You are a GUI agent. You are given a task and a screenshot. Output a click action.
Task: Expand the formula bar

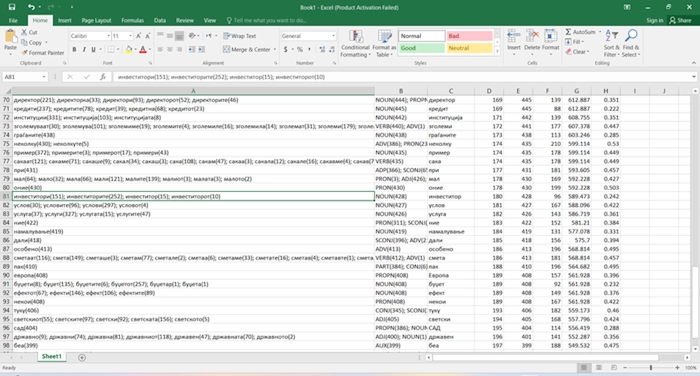coord(693,77)
